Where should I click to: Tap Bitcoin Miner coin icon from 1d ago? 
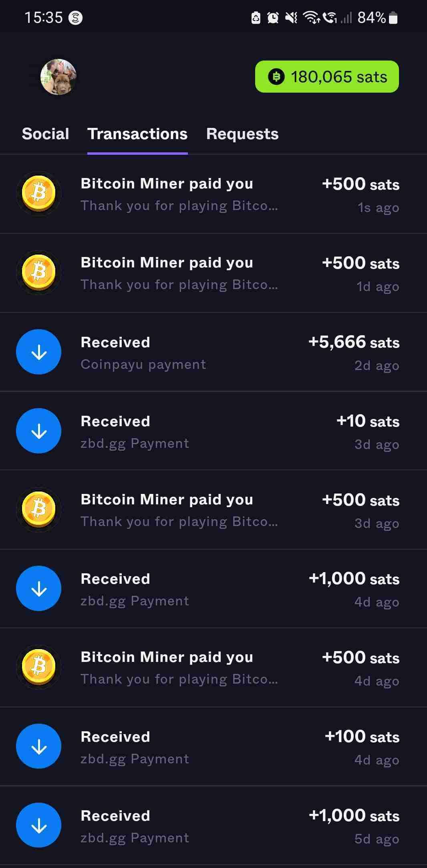(x=38, y=273)
